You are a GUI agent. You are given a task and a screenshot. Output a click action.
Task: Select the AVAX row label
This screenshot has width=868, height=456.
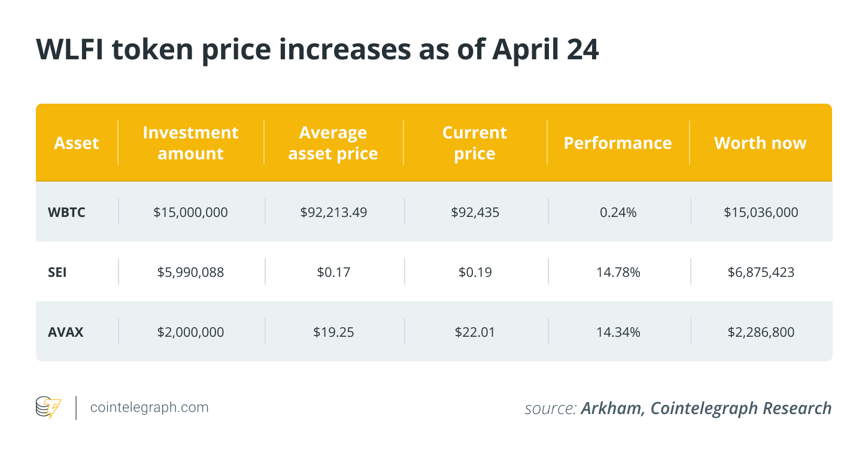(66, 331)
